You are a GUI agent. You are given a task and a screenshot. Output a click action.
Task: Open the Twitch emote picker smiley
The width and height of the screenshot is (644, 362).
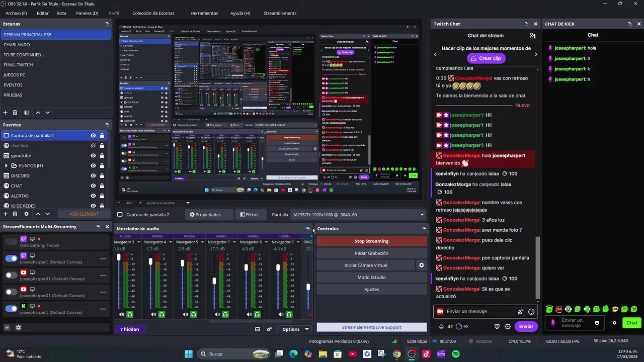pyautogui.click(x=531, y=312)
